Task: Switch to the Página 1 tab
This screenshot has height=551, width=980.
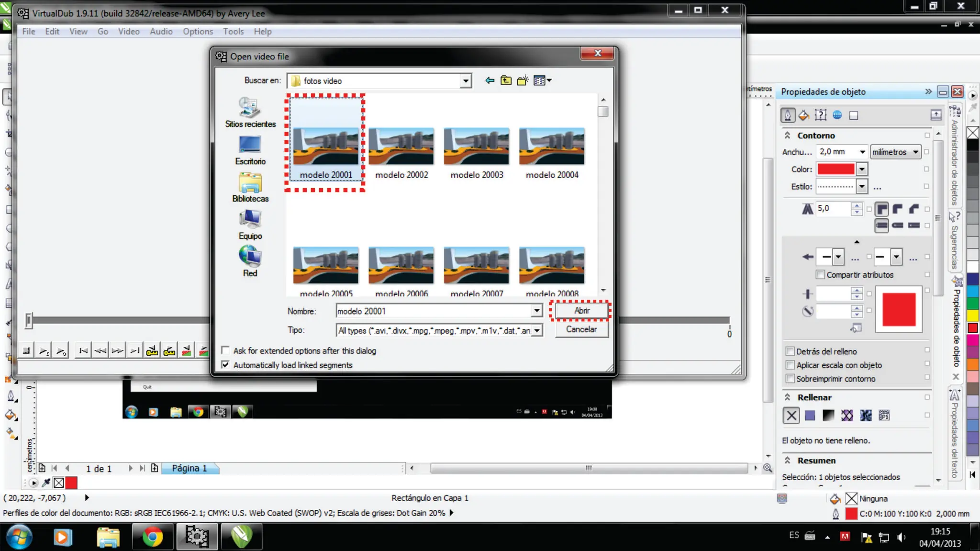Action: [x=190, y=468]
